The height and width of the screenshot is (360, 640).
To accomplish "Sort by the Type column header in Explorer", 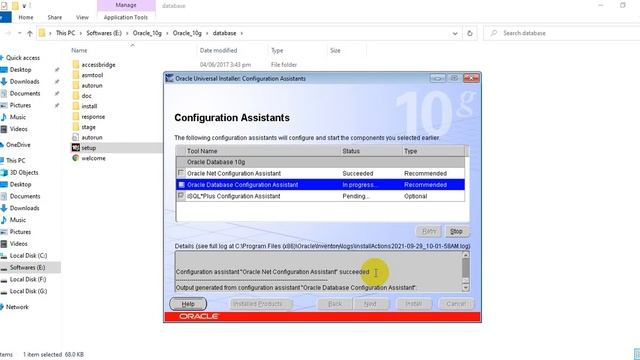I will click(x=277, y=51).
